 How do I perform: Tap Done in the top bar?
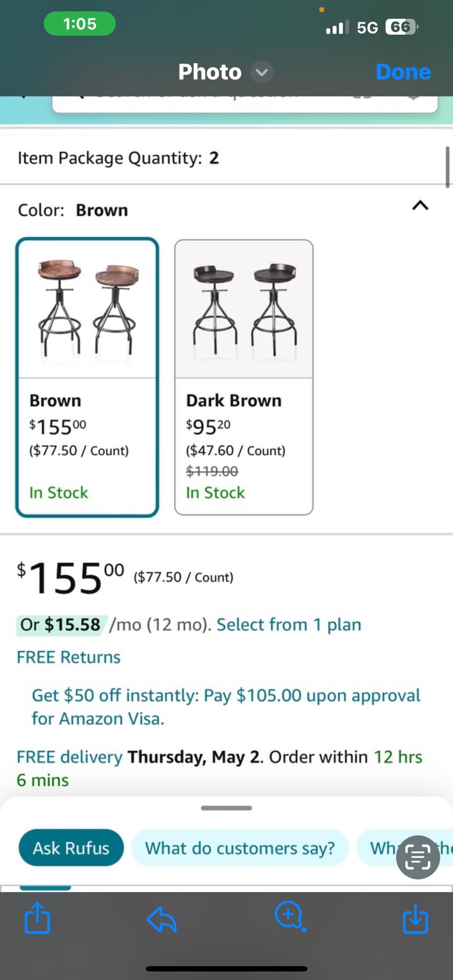click(403, 71)
